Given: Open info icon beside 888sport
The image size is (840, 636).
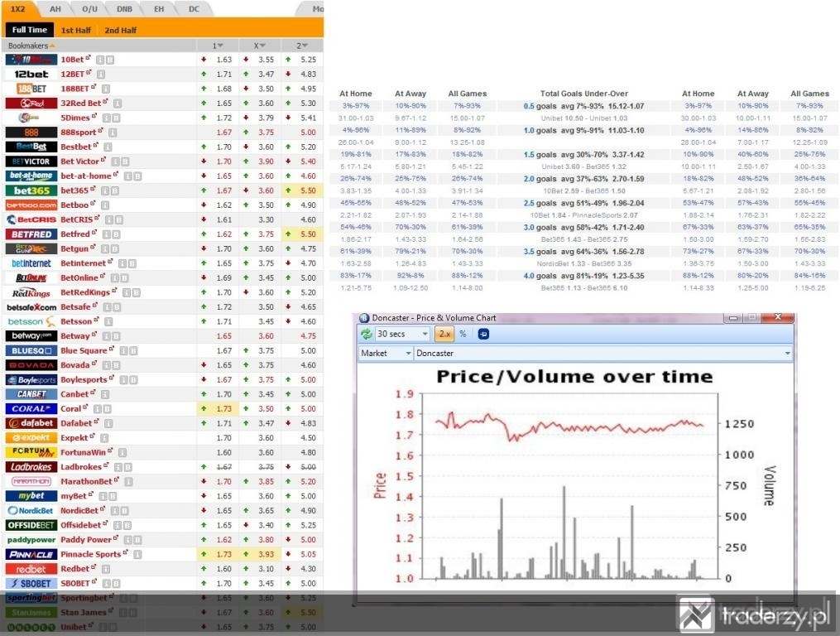Looking at the screenshot, I should point(113,132).
